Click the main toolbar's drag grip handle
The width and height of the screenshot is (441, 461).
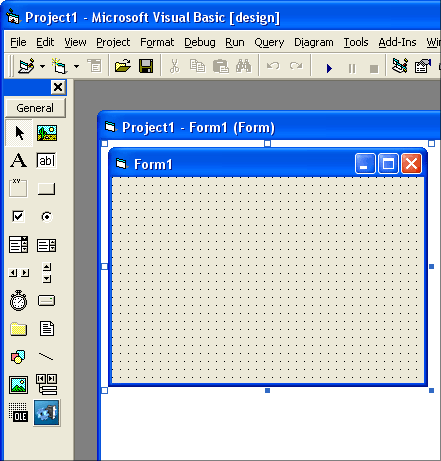click(x=11, y=66)
